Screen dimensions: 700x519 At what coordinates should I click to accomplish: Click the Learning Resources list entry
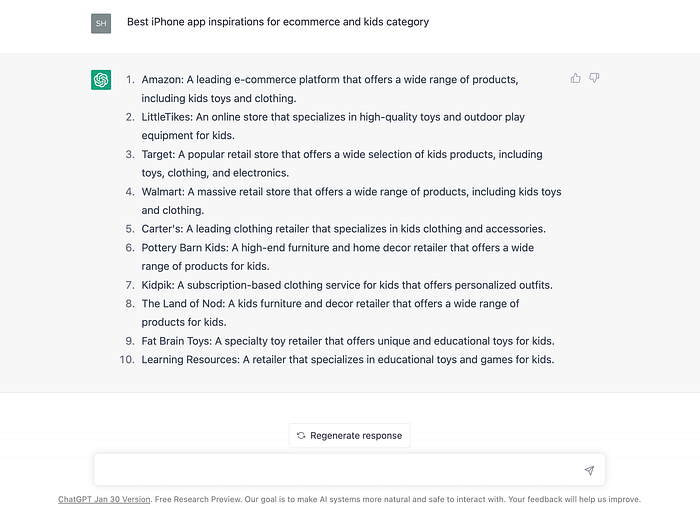coord(347,360)
